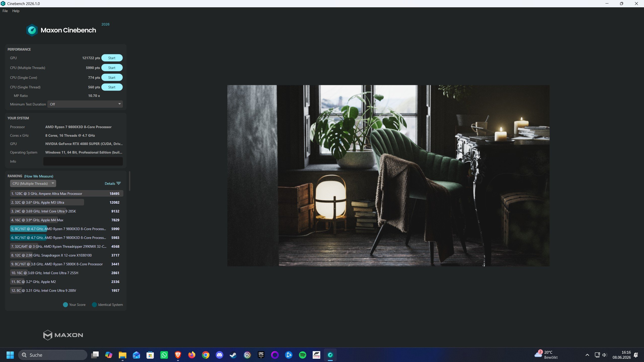
Task: Click the single thread score 560 pts
Action: [94, 87]
